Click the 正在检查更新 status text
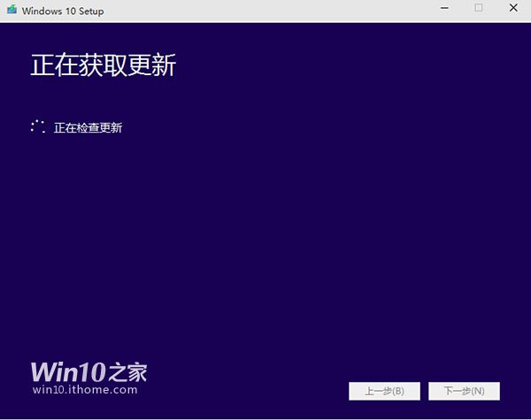The height and width of the screenshot is (420, 531). pos(88,128)
